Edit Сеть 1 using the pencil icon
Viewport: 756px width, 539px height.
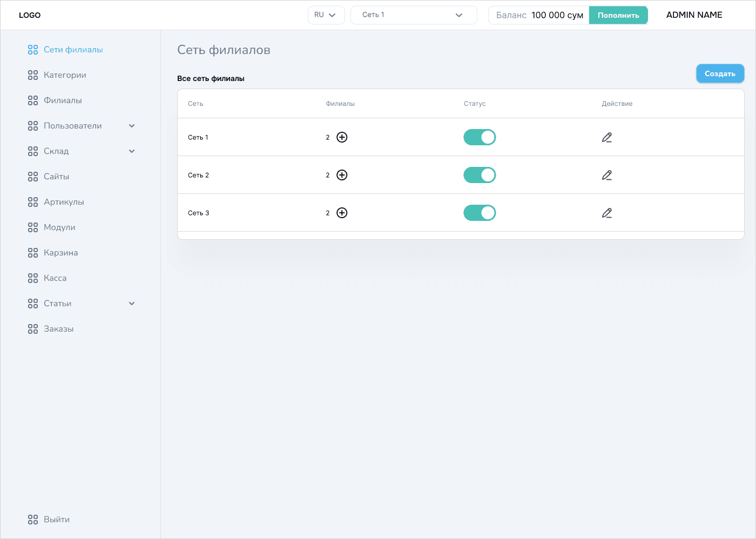tap(607, 137)
